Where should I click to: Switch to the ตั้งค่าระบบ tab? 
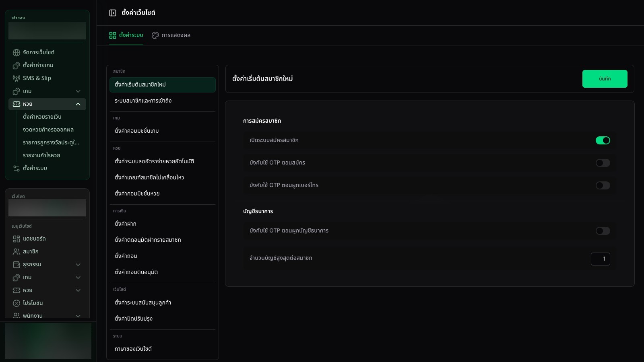pyautogui.click(x=126, y=35)
